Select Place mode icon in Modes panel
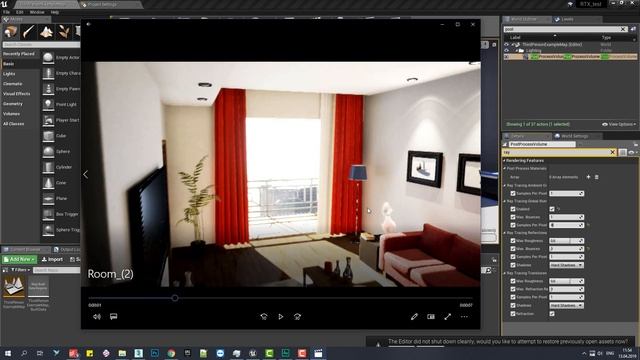Viewport: 640px width, 360px height. tap(11, 32)
